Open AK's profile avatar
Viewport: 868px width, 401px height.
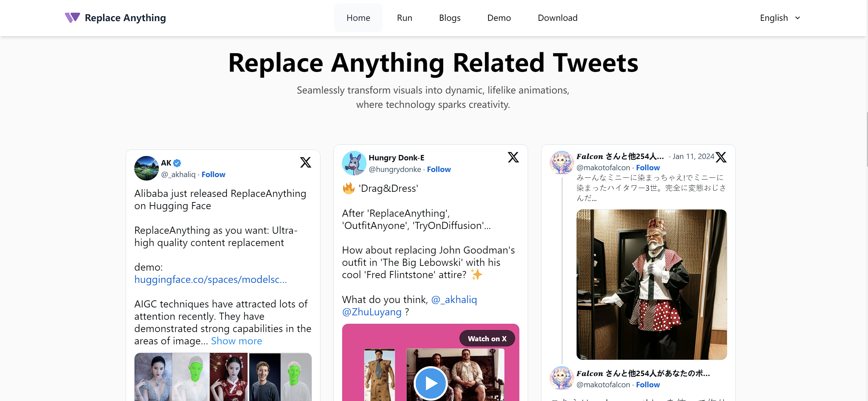click(146, 168)
